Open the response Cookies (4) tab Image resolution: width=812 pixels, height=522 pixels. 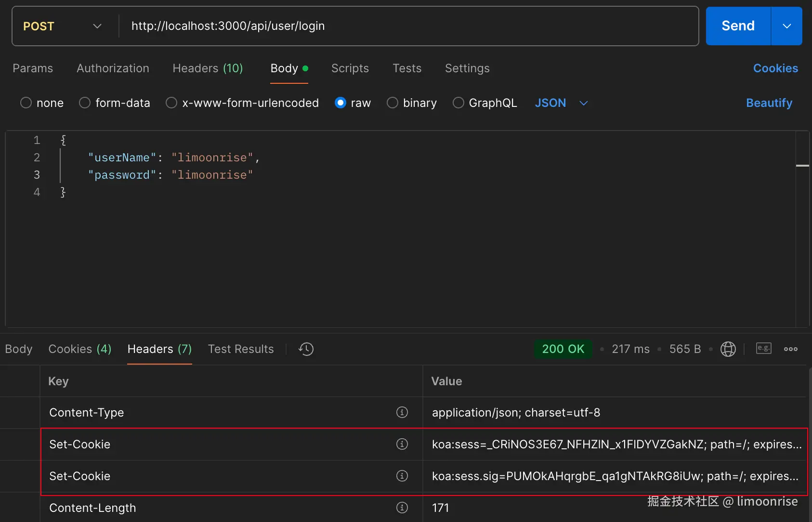click(80, 349)
